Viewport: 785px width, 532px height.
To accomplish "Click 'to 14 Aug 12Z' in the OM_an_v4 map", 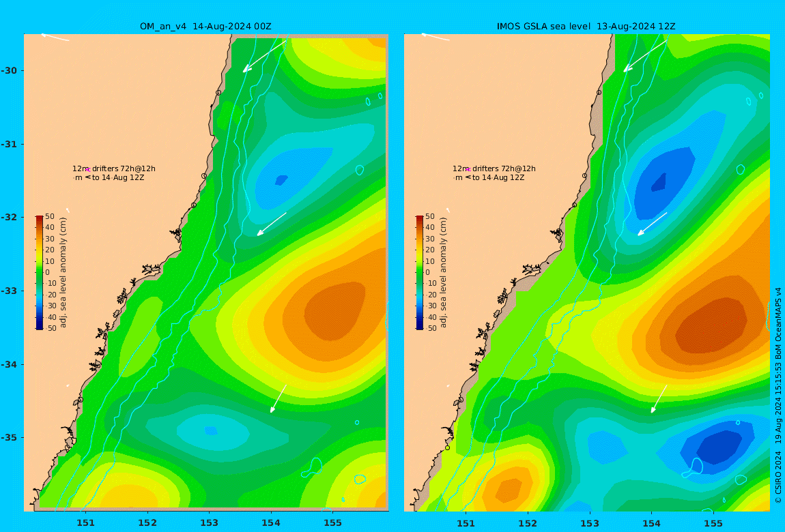I will tap(118, 177).
